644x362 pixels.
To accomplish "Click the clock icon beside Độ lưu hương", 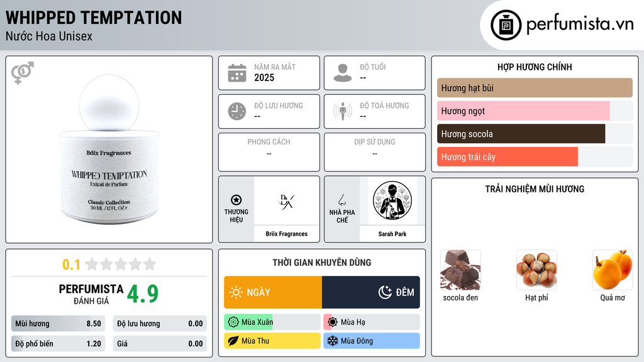I will tap(237, 111).
